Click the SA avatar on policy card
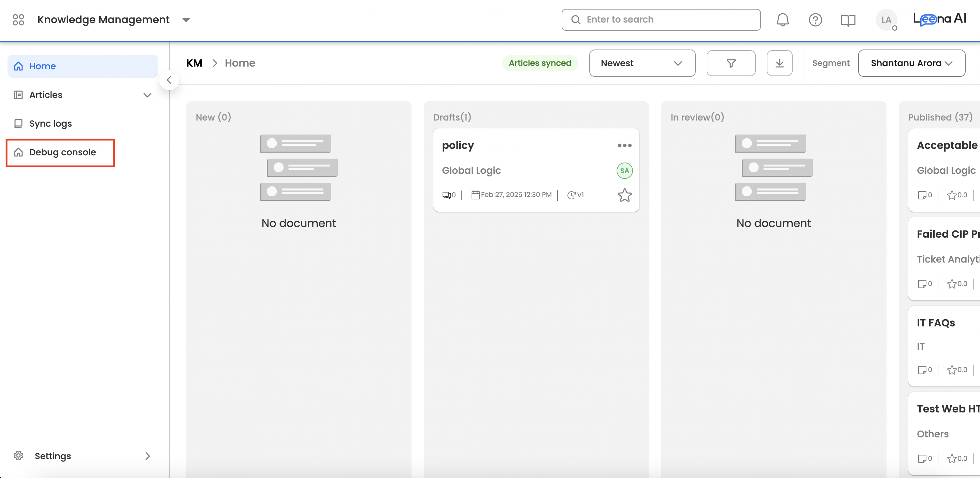Image resolution: width=980 pixels, height=478 pixels. (x=624, y=170)
